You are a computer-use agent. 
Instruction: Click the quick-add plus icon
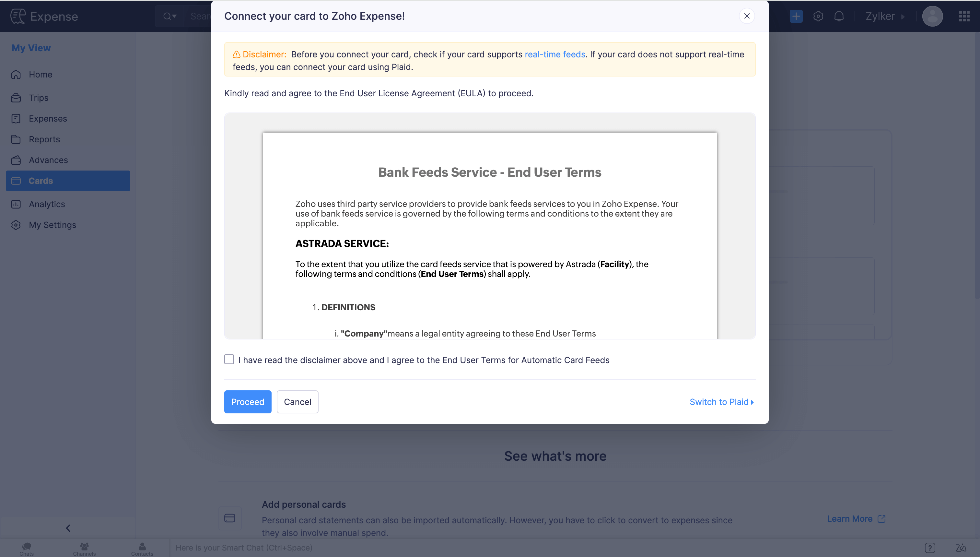[796, 16]
